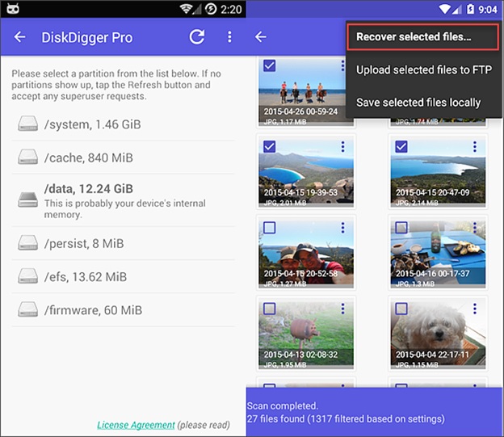Viewport: 504px width, 437px height.
Task: Tap the Refresh button in DiskDigger toolbar
Action: pos(197,36)
